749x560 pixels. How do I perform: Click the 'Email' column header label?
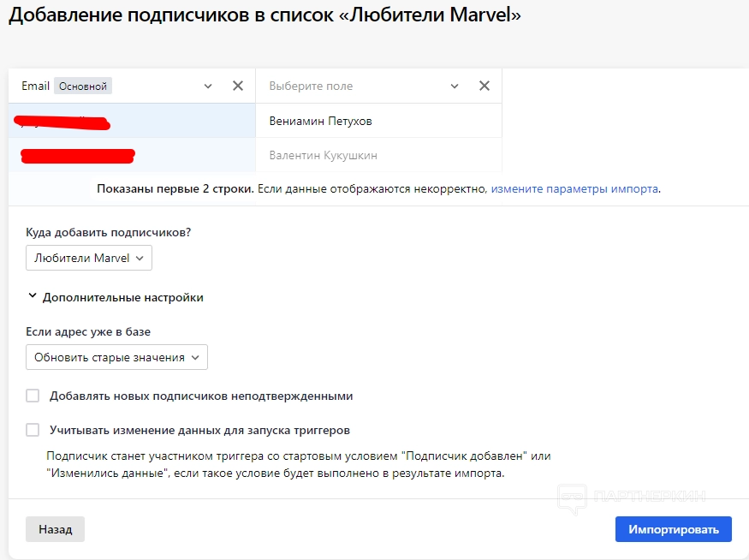tap(35, 86)
